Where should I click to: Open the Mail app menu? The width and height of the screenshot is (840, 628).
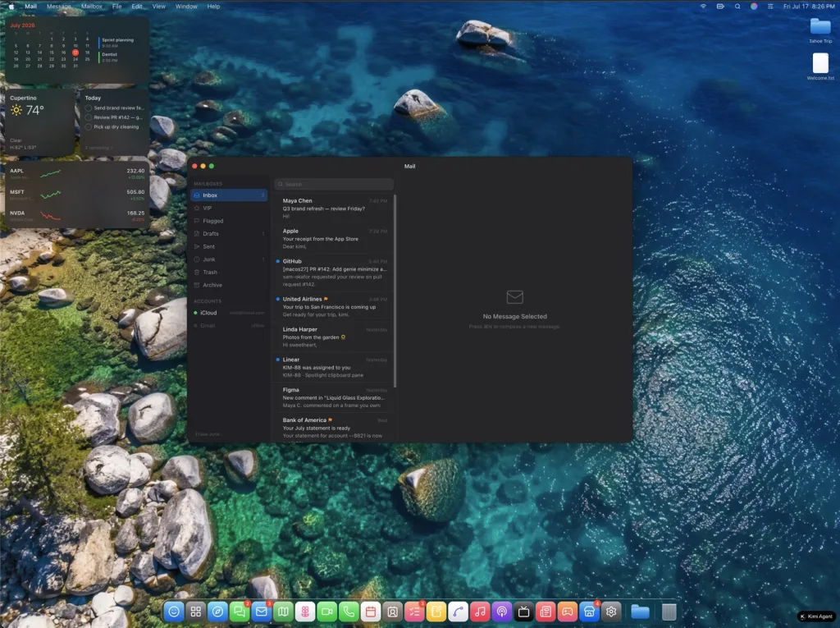(30, 7)
